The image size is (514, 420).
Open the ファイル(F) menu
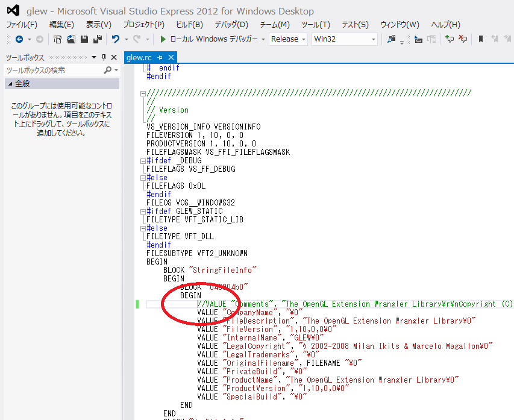click(22, 25)
